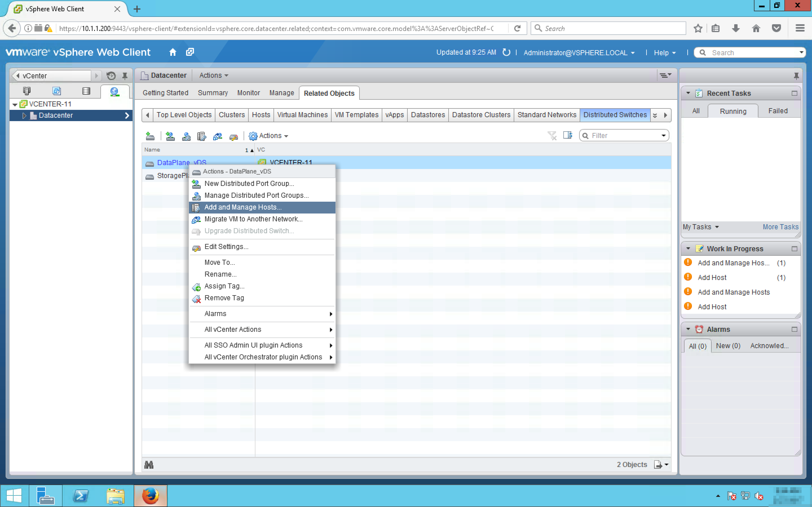The height and width of the screenshot is (507, 812).
Task: Select Edit Settings from context menu
Action: pyautogui.click(x=226, y=247)
